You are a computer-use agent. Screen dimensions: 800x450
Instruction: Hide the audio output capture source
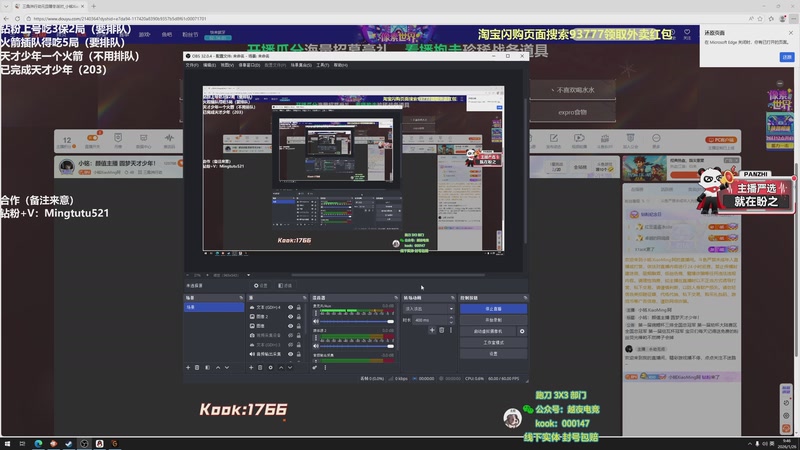click(x=290, y=354)
